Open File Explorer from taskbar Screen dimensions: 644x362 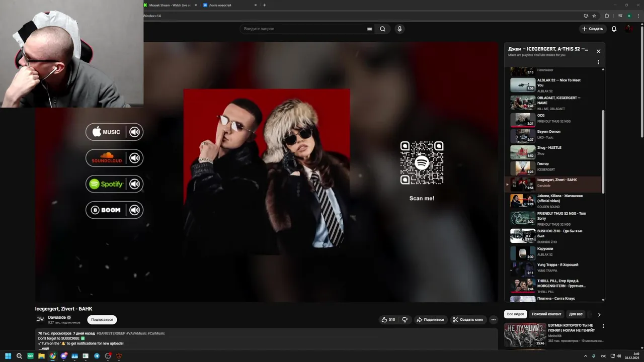(x=41, y=356)
